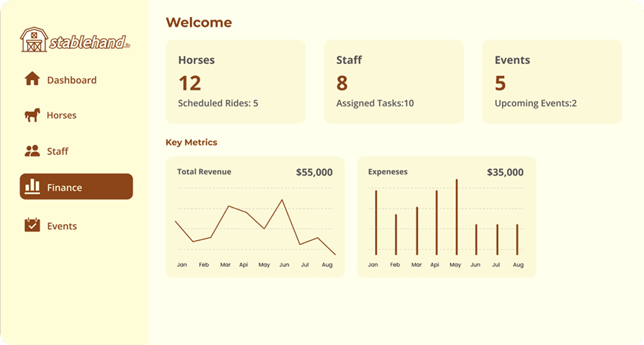Select the people icon next to Staff
This screenshot has height=345, width=644.
click(32, 150)
